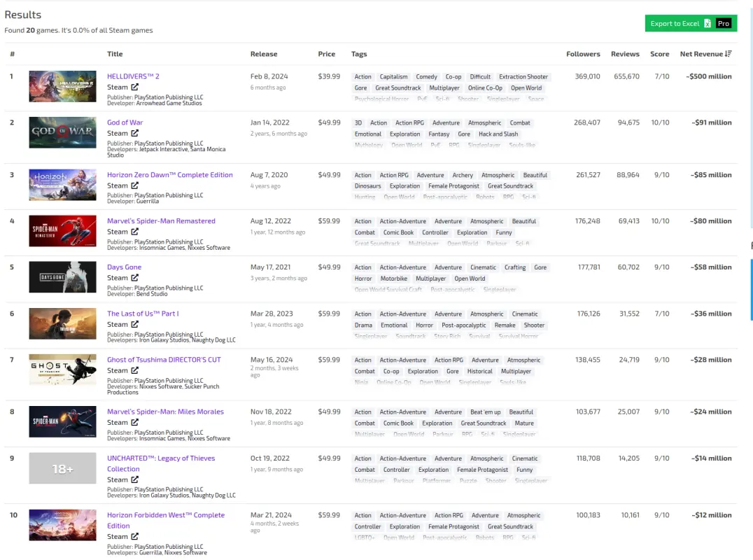
Task: Open The Last of Us Steam link icon
Action: coord(135,324)
